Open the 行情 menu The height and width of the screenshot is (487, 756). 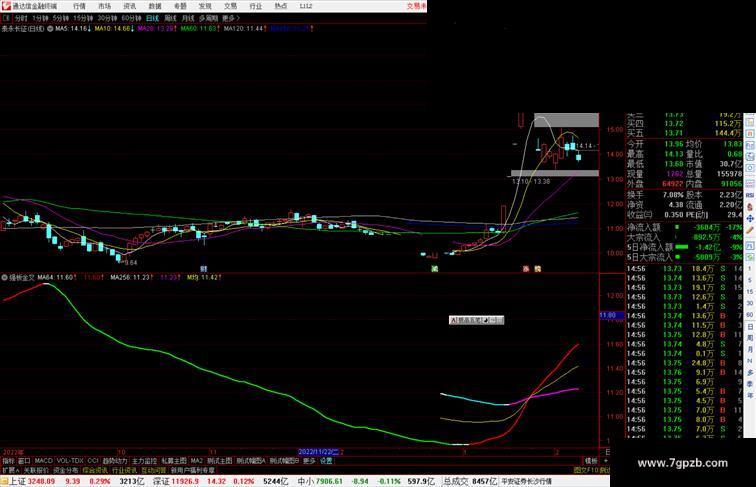coord(79,6)
